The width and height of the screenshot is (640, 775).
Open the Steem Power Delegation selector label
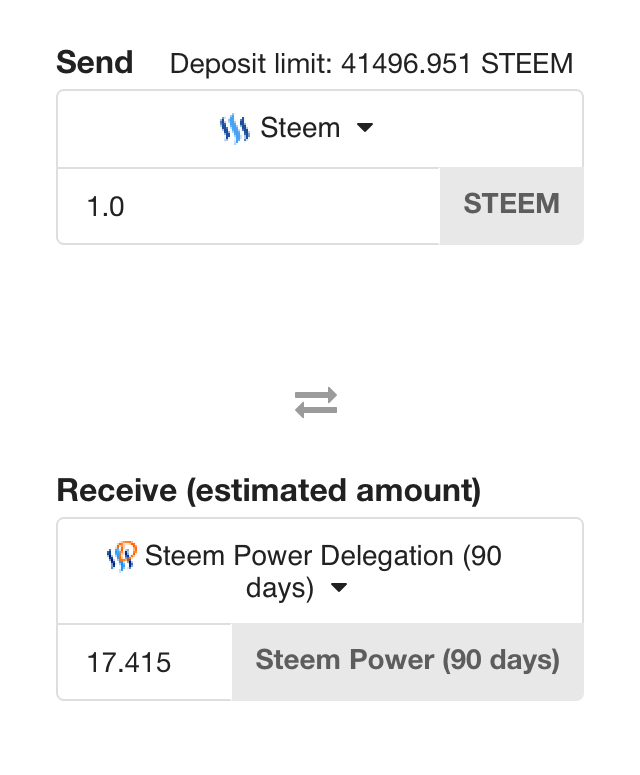(300, 556)
